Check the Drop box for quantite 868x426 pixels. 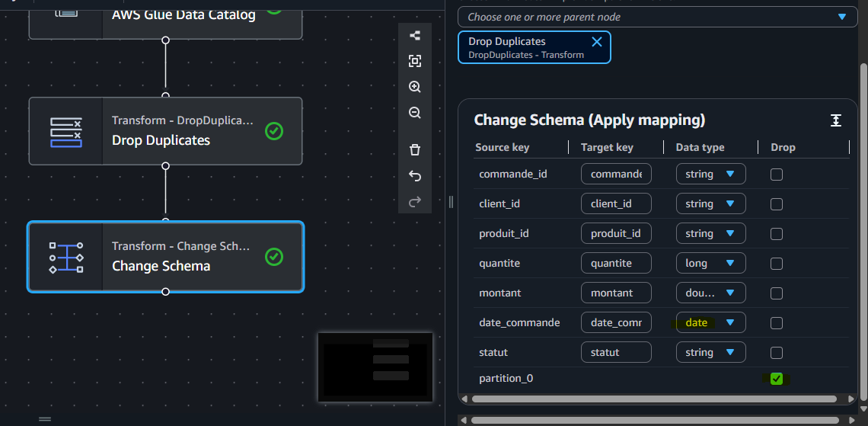pyautogui.click(x=777, y=264)
